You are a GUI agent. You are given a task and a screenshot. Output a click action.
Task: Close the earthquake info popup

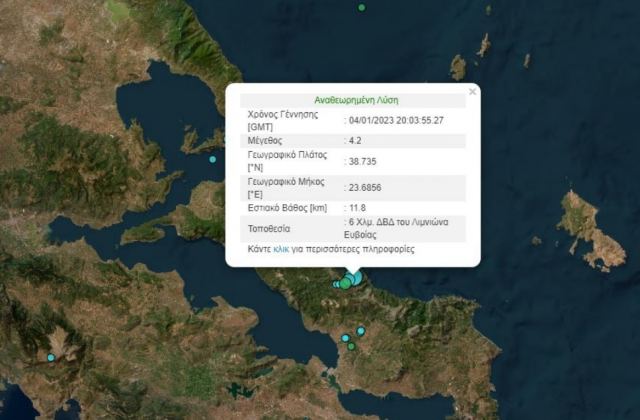[x=472, y=92]
